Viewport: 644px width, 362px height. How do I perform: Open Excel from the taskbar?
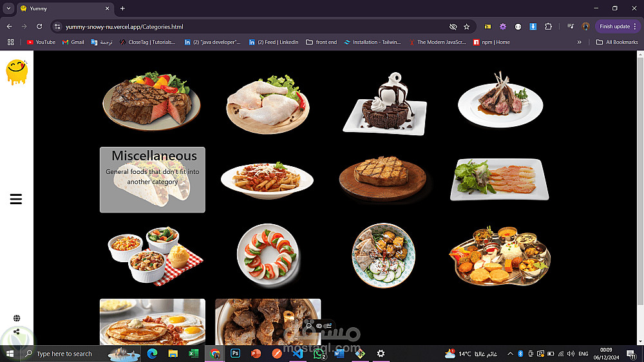pyautogui.click(x=193, y=354)
